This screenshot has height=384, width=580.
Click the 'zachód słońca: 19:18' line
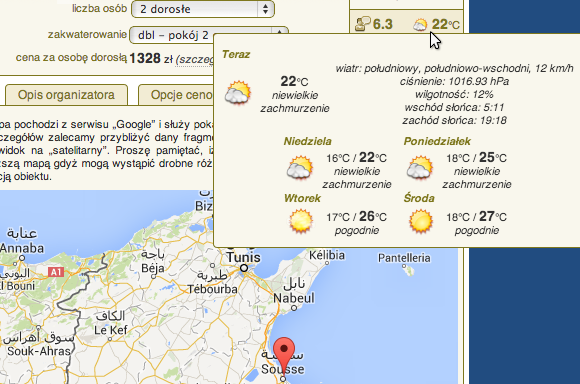tap(454, 120)
